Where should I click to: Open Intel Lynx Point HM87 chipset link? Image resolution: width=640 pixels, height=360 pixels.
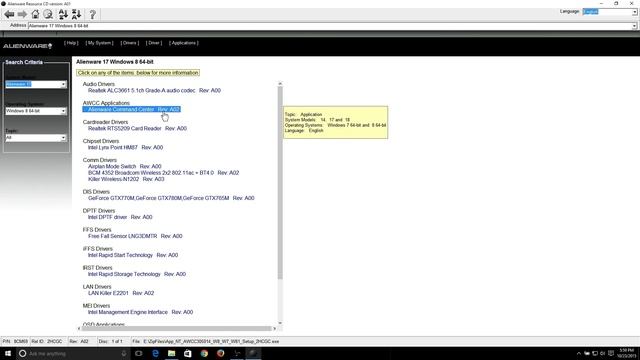[125, 147]
